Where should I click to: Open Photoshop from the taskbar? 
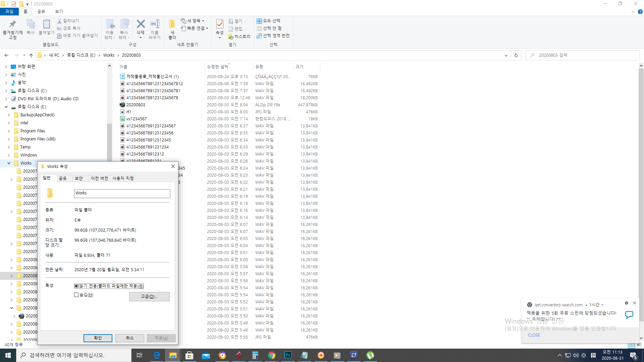coord(288,355)
